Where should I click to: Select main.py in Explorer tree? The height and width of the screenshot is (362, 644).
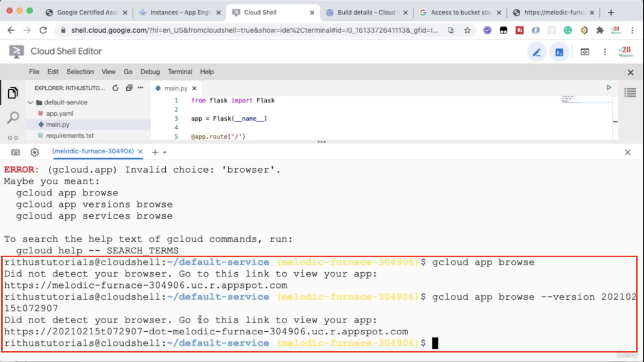click(58, 124)
